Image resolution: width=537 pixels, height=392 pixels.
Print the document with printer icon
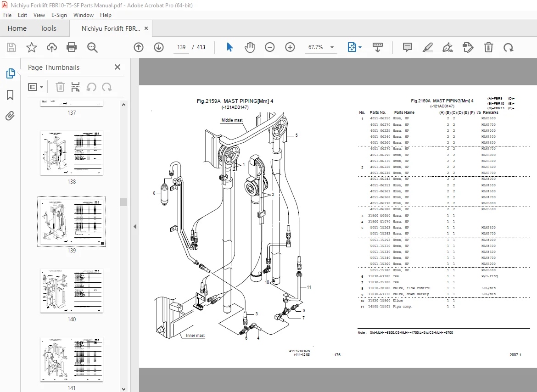(x=72, y=47)
